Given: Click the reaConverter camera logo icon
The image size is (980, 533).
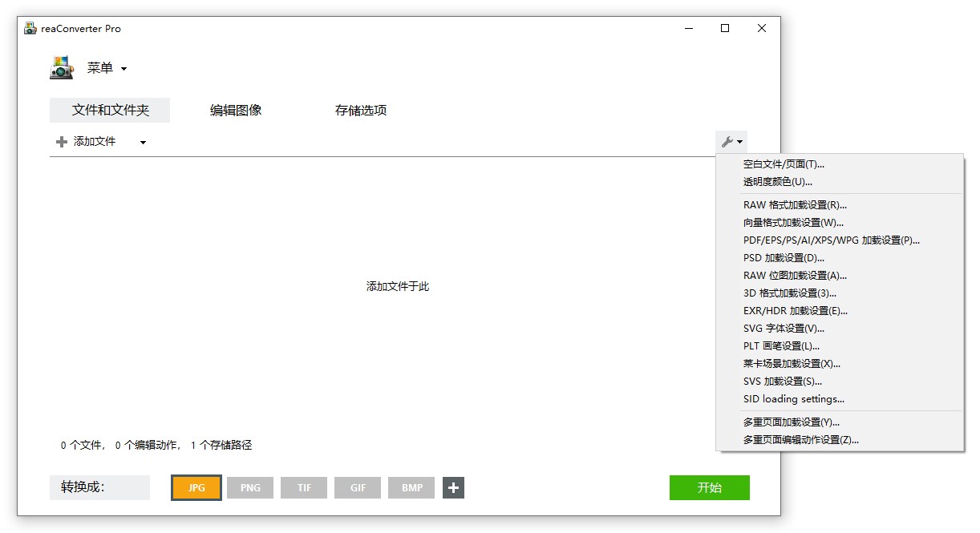Looking at the screenshot, I should pyautogui.click(x=62, y=68).
